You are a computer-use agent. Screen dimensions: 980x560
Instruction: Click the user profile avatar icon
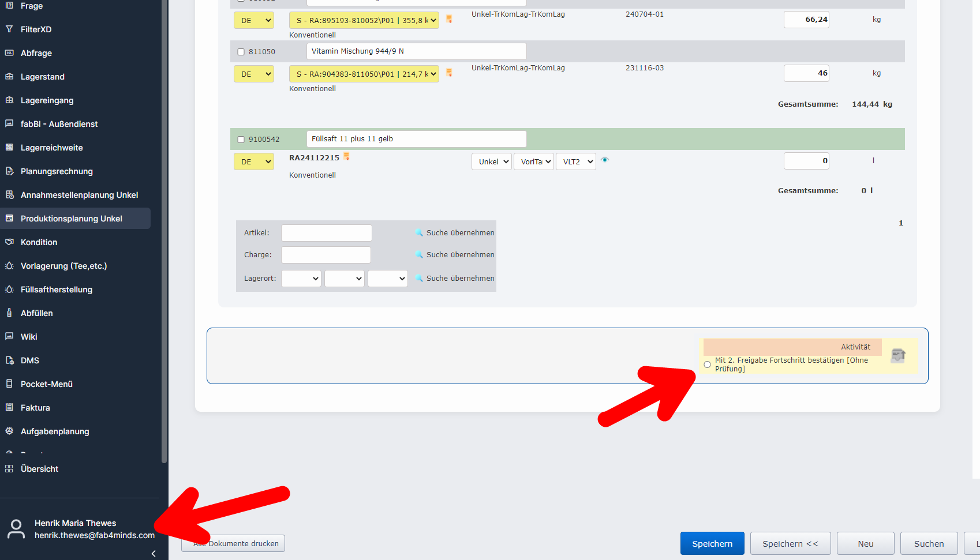16,529
